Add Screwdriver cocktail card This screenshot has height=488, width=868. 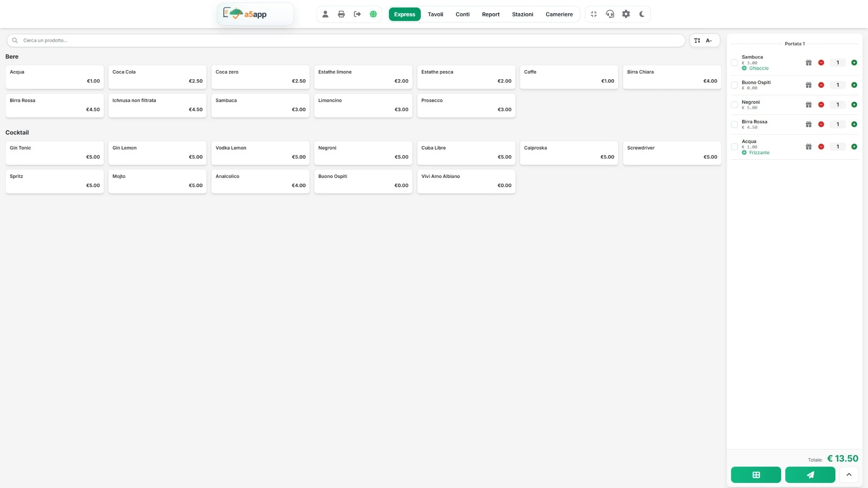point(672,152)
